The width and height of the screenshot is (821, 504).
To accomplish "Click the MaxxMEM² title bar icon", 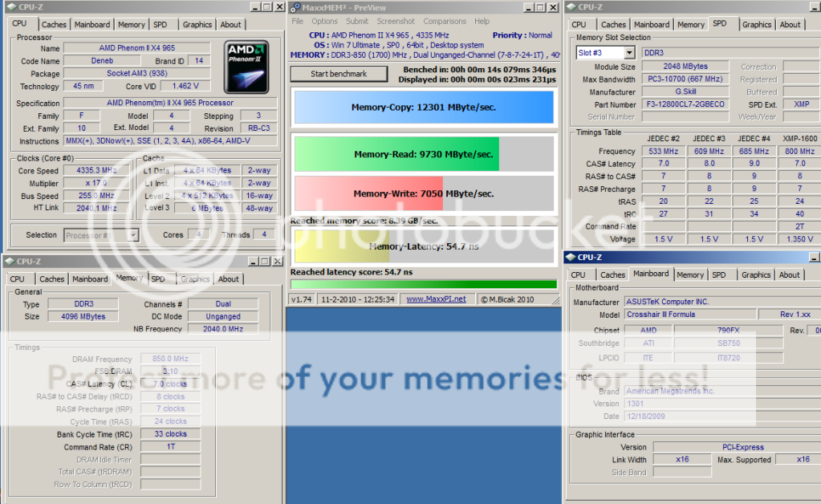I will tap(296, 7).
